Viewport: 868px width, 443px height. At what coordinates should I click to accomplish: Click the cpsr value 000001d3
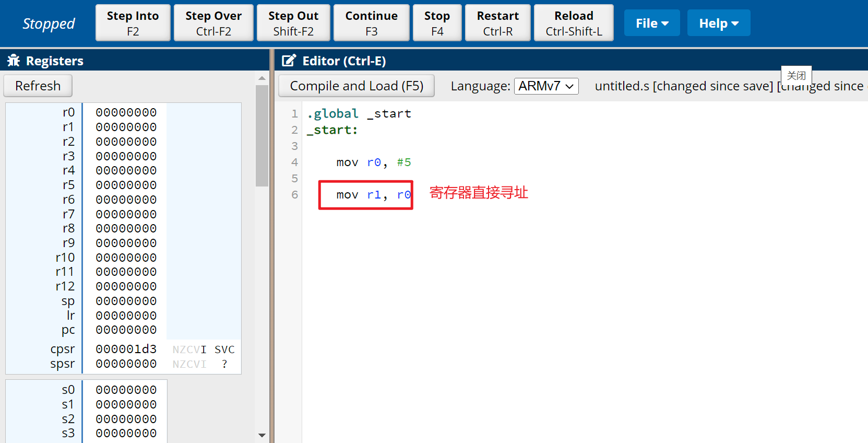pos(126,349)
